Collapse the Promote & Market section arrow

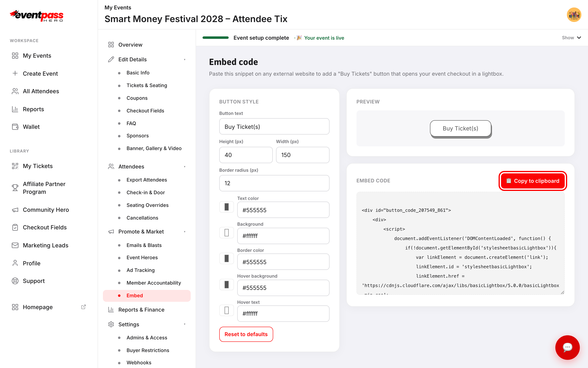(185, 232)
